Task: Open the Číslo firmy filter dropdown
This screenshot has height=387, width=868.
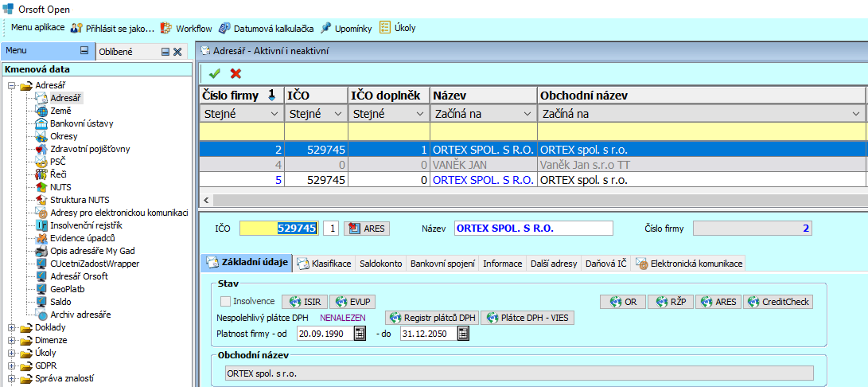Action: click(x=274, y=114)
